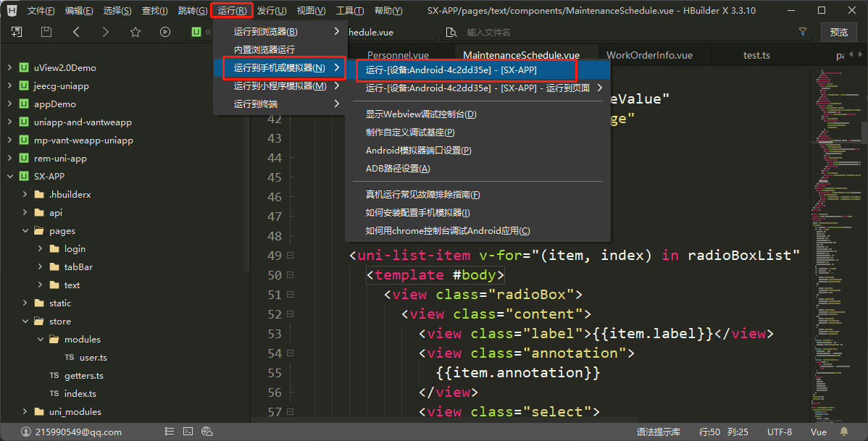Toggle code fold marker on line 54
This screenshot has height=441, width=868.
pyautogui.click(x=290, y=353)
